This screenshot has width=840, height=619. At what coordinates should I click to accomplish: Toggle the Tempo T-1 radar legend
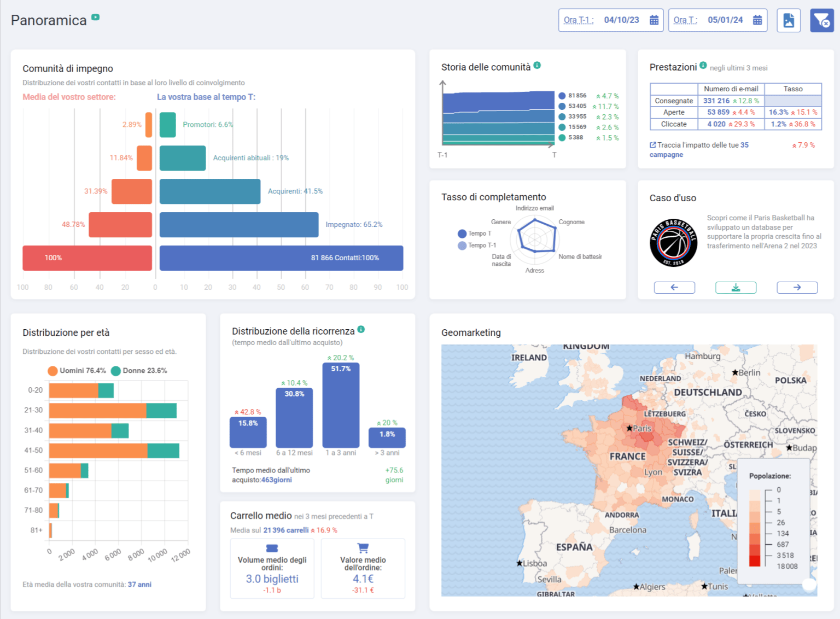pos(462,246)
